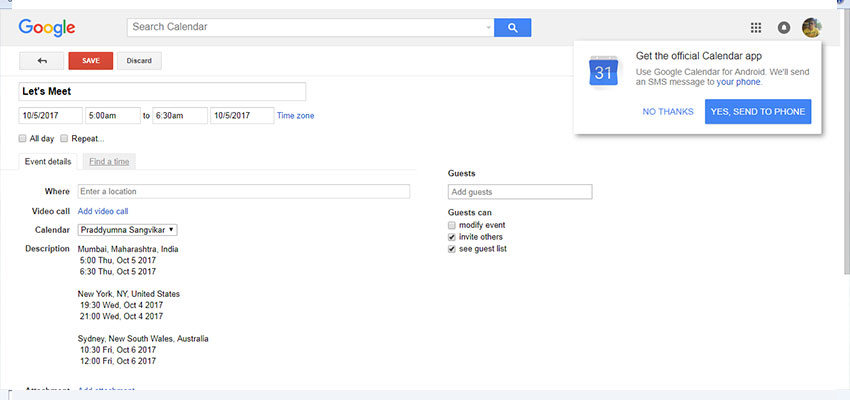Open the account profile avatar

812,28
